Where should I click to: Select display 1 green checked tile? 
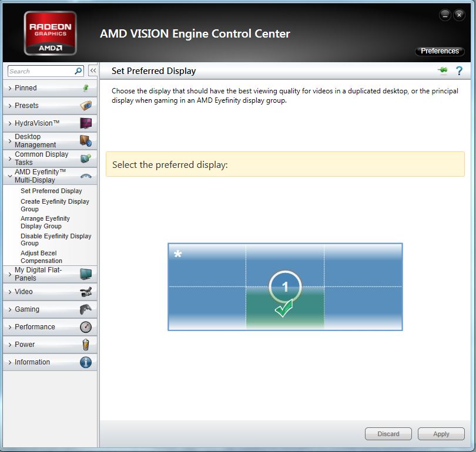[285, 308]
